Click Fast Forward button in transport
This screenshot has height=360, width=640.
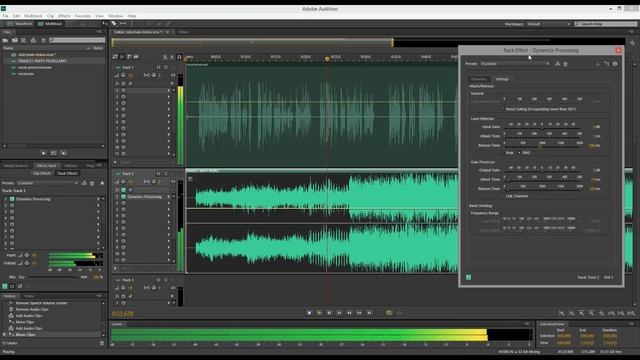pyautogui.click(x=359, y=313)
